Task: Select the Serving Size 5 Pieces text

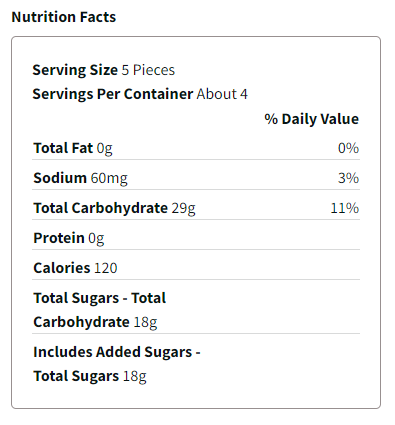Action: pyautogui.click(x=104, y=70)
